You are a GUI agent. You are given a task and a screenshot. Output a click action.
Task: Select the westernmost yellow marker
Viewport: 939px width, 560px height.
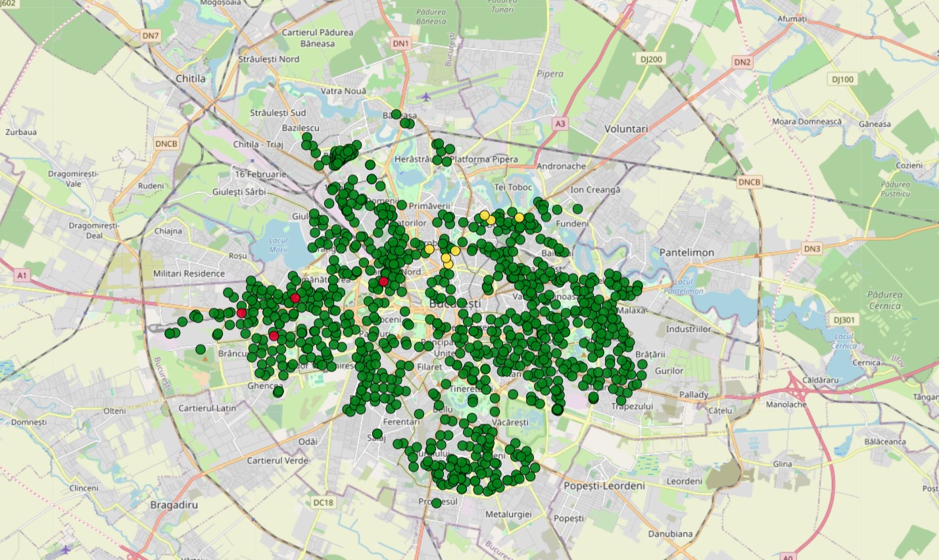[x=429, y=249]
